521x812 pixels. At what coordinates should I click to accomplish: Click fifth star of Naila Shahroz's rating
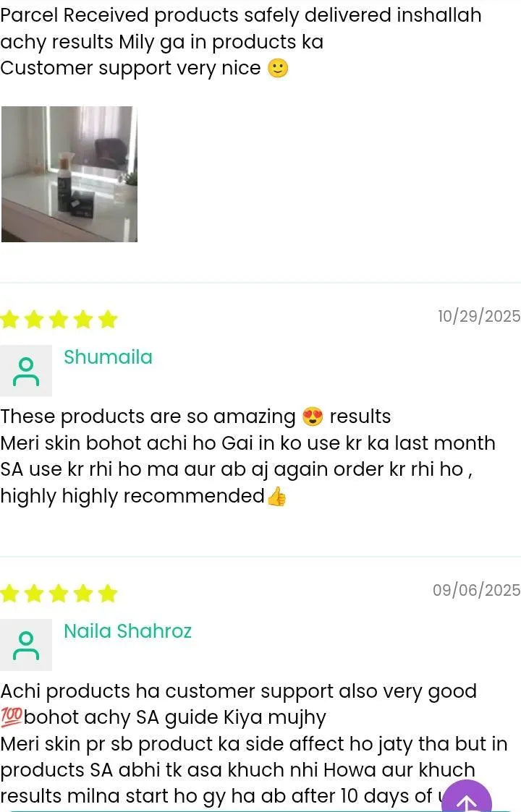pyautogui.click(x=107, y=594)
